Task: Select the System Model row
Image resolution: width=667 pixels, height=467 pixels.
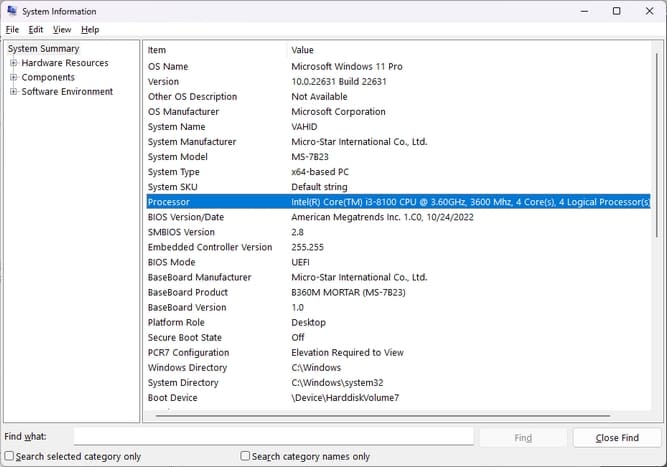Action: (398, 157)
